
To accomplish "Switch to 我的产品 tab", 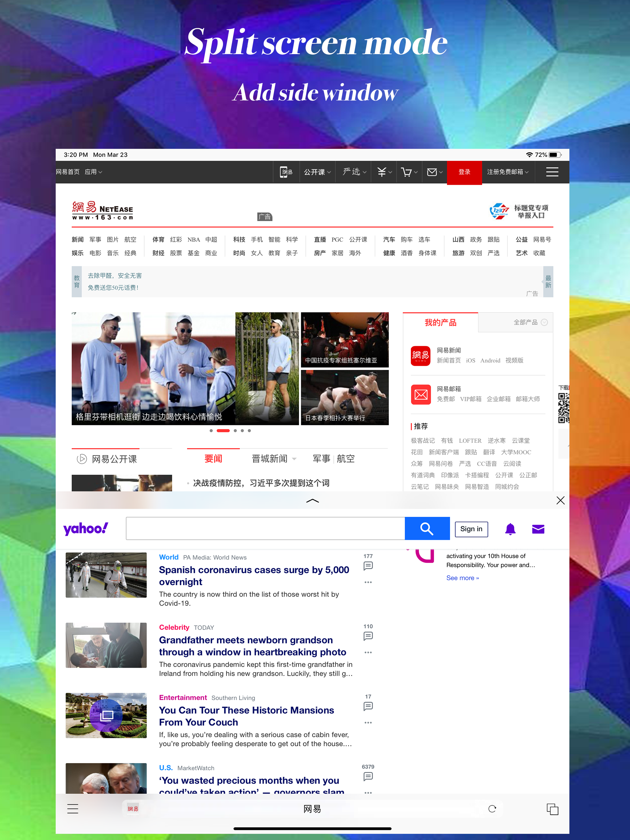I will click(x=440, y=323).
